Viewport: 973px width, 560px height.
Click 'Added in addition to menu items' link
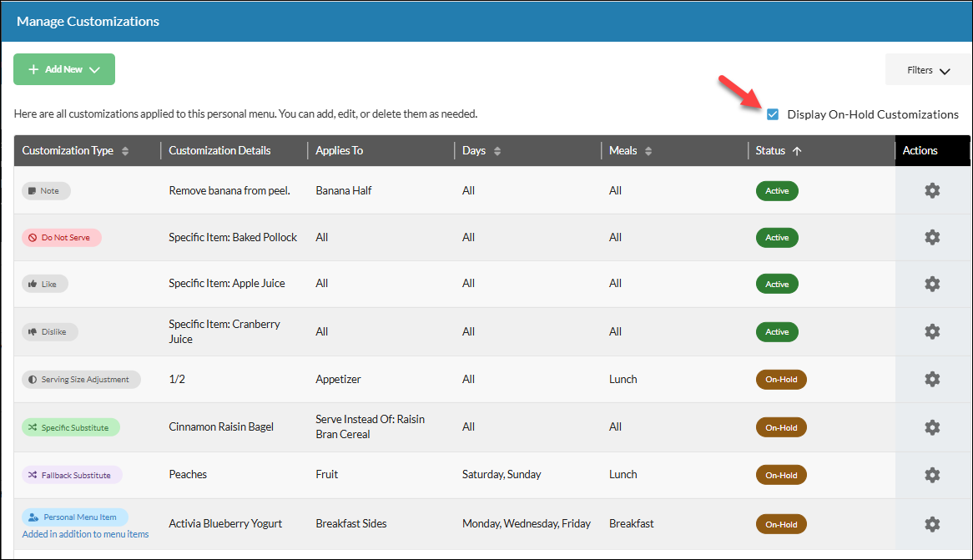click(86, 534)
